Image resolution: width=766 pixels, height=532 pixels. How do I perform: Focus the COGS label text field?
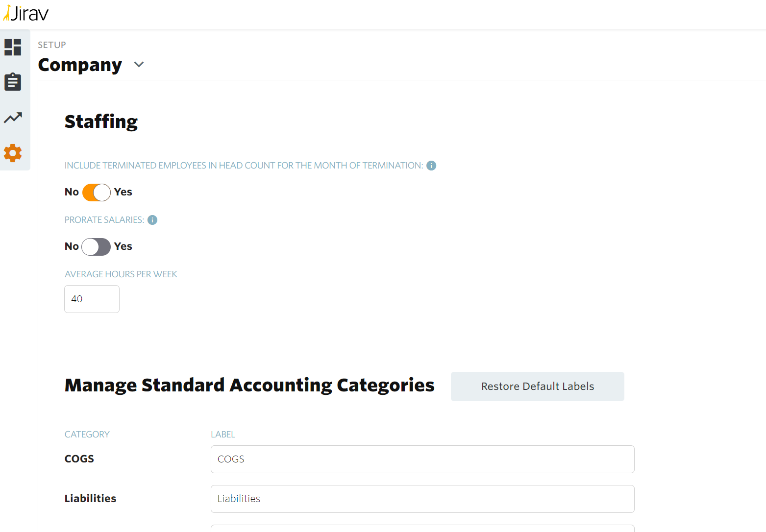coord(422,459)
